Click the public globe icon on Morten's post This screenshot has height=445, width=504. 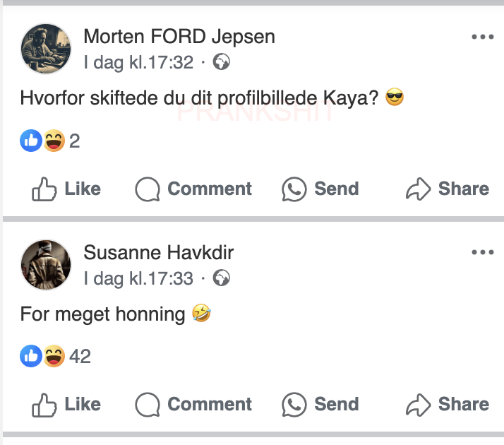[222, 63]
